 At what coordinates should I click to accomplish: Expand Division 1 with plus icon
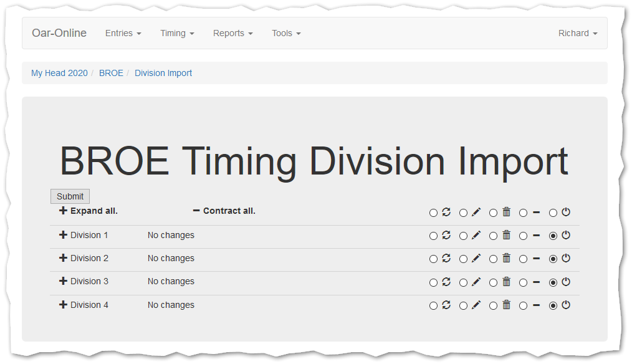[63, 235]
